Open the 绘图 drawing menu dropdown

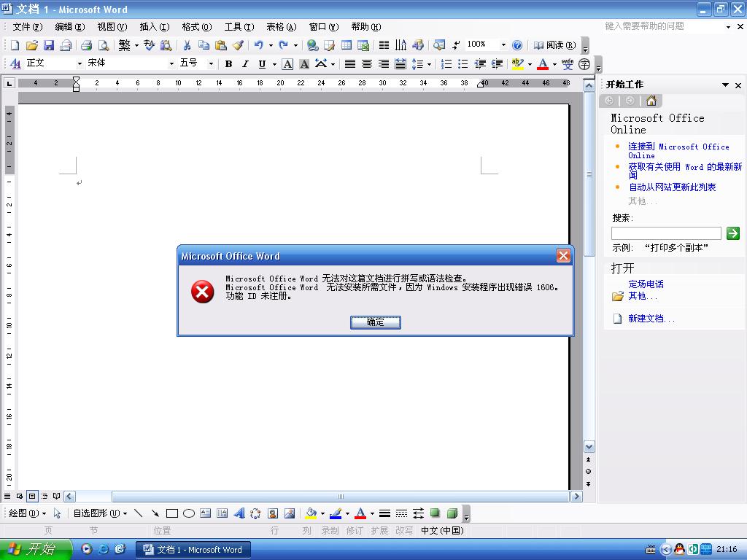point(27,513)
